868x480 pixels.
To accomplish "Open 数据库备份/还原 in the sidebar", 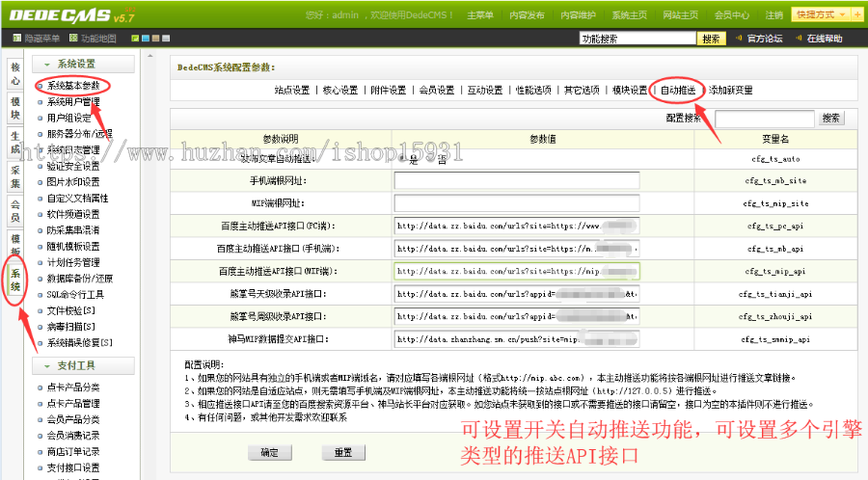I will point(80,279).
